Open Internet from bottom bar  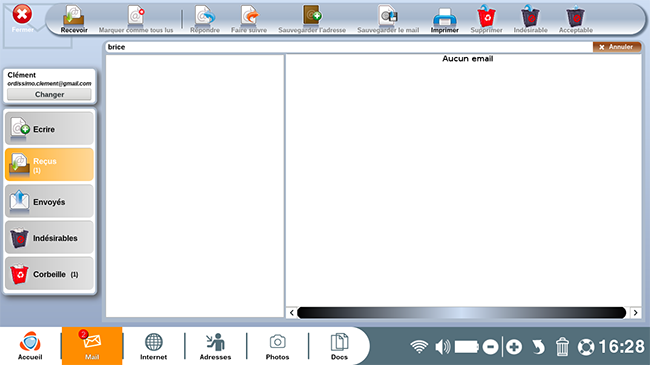(x=153, y=346)
